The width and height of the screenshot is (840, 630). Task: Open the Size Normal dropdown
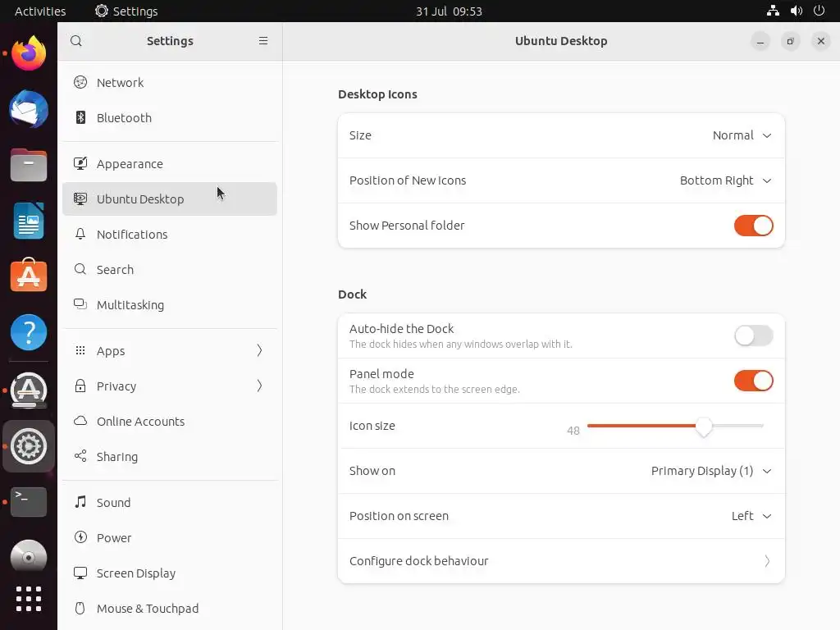[x=742, y=135]
